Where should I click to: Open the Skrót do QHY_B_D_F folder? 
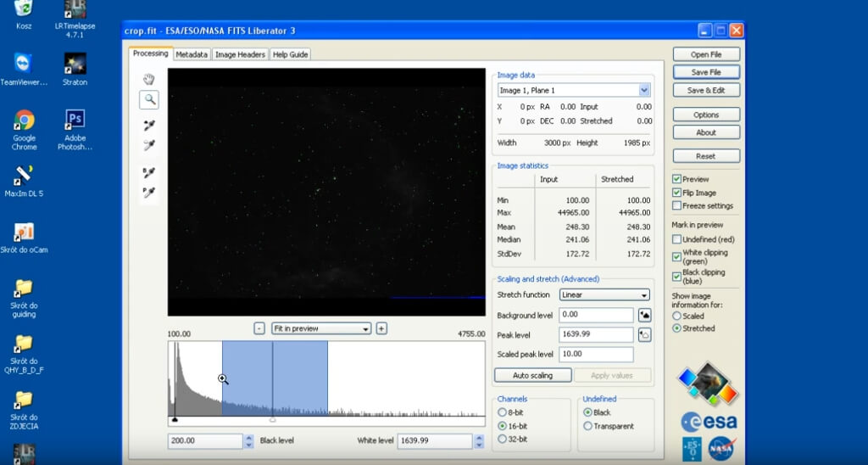[24, 354]
